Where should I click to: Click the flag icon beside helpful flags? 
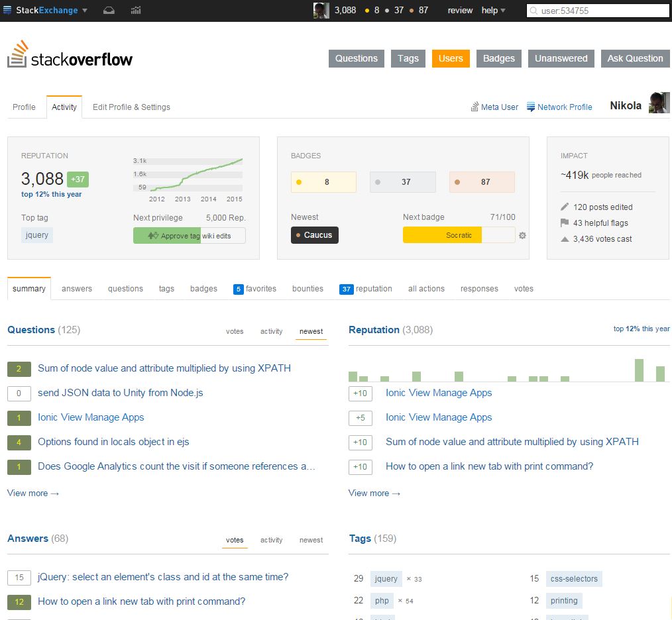pyautogui.click(x=565, y=223)
